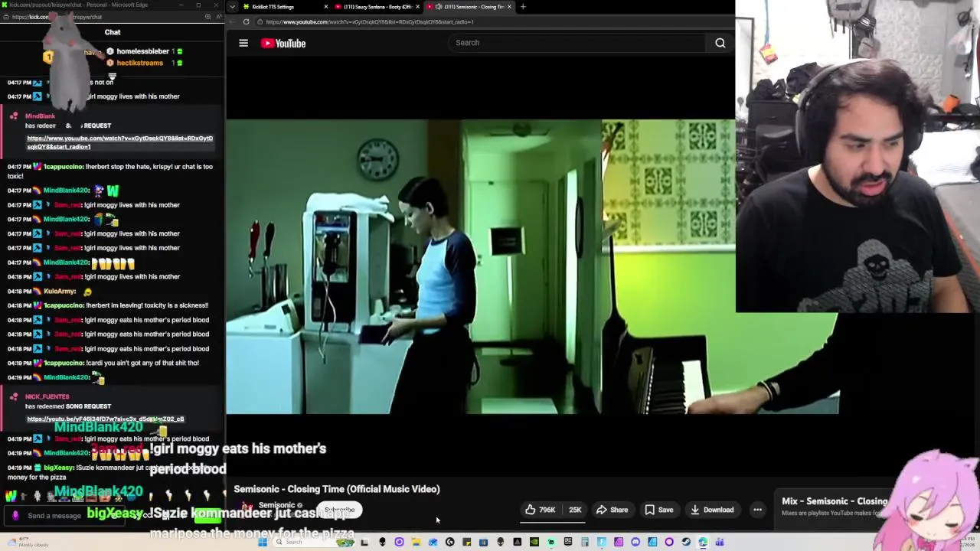Click the KuioArmy username in chat

(60, 291)
